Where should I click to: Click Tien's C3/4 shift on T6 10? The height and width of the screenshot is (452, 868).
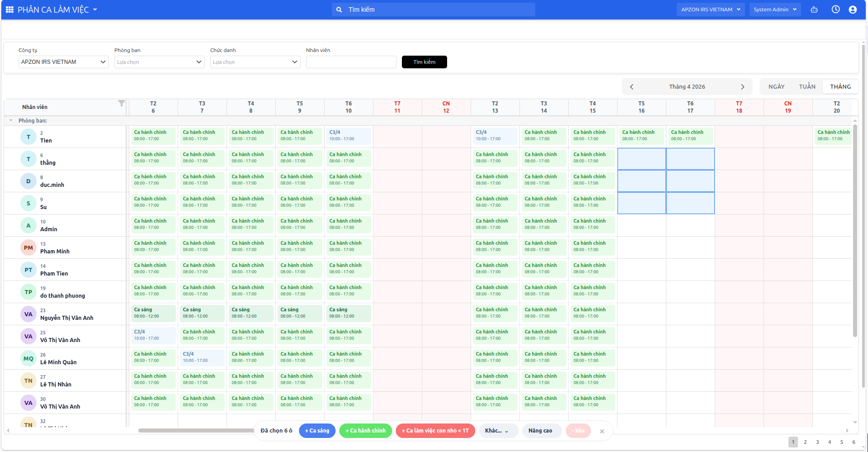pyautogui.click(x=349, y=136)
